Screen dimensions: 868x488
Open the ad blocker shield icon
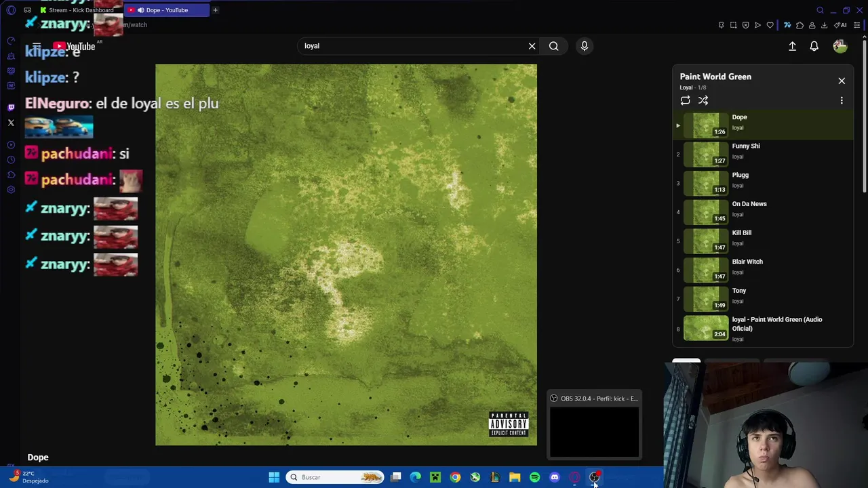(x=745, y=25)
